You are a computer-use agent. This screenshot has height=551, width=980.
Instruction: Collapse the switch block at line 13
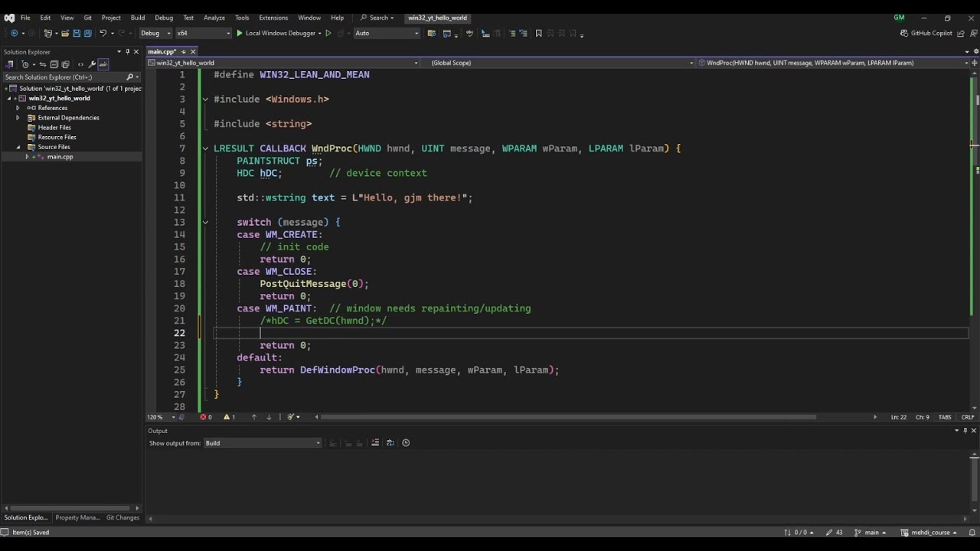tap(205, 222)
